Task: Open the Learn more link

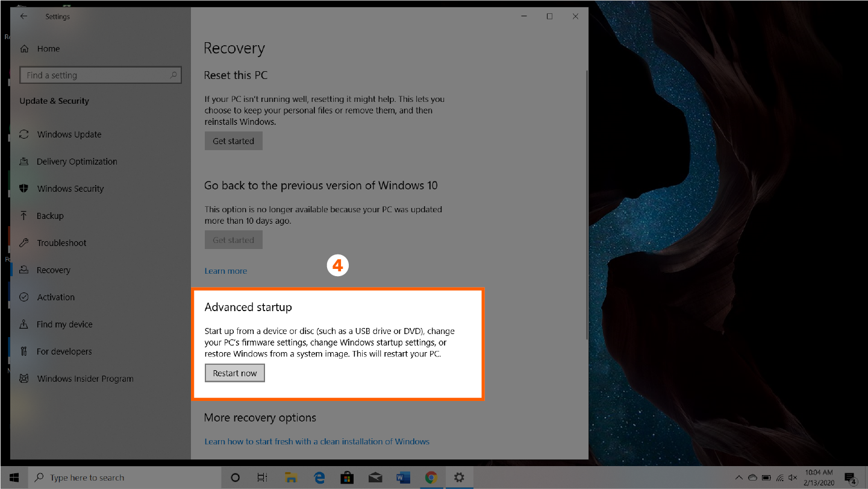Action: [225, 271]
